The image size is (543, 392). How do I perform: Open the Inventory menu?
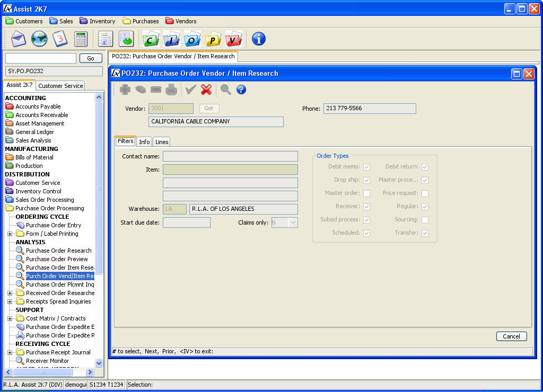[98, 21]
